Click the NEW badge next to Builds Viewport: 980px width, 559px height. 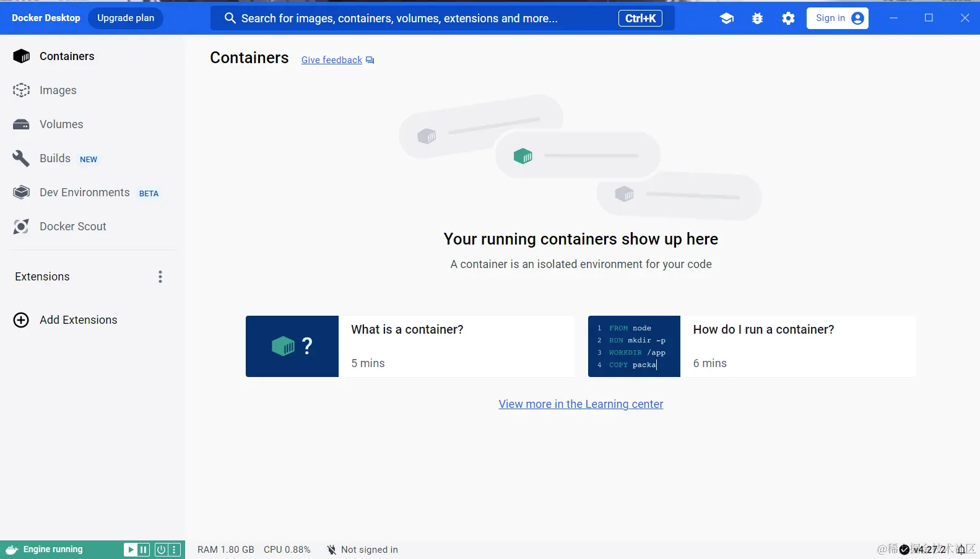[x=89, y=160]
